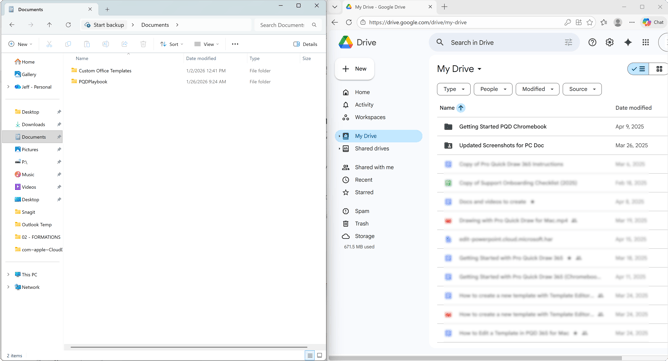Refresh the Documents folder in File Explorer

(x=68, y=25)
